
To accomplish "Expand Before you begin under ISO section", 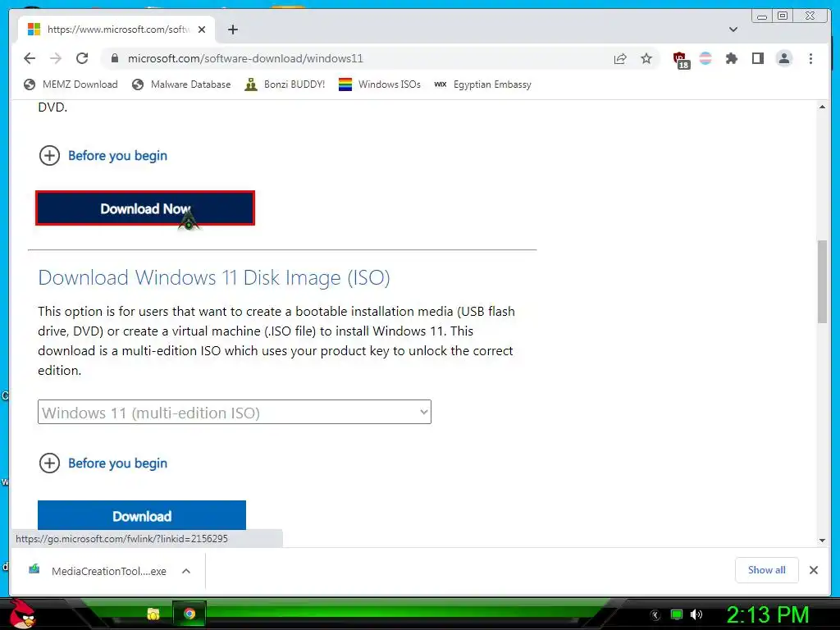I will [103, 463].
